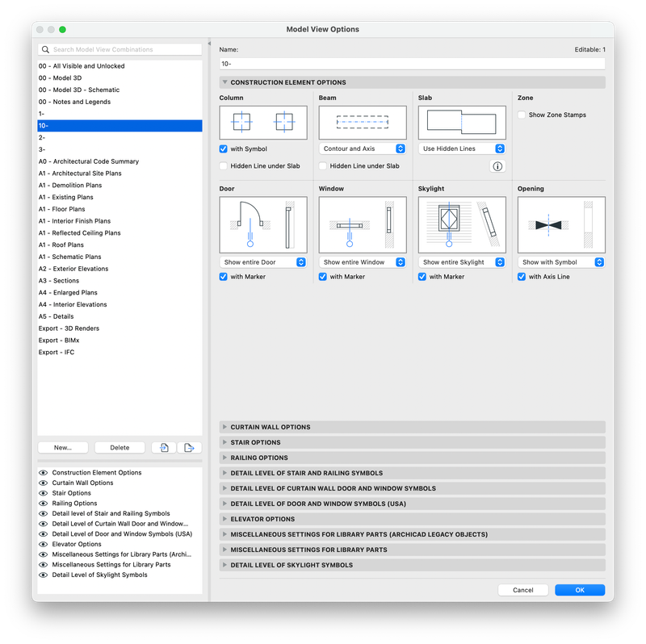Expand Detail Level of Stair and Railing Symbols panel

(225, 473)
